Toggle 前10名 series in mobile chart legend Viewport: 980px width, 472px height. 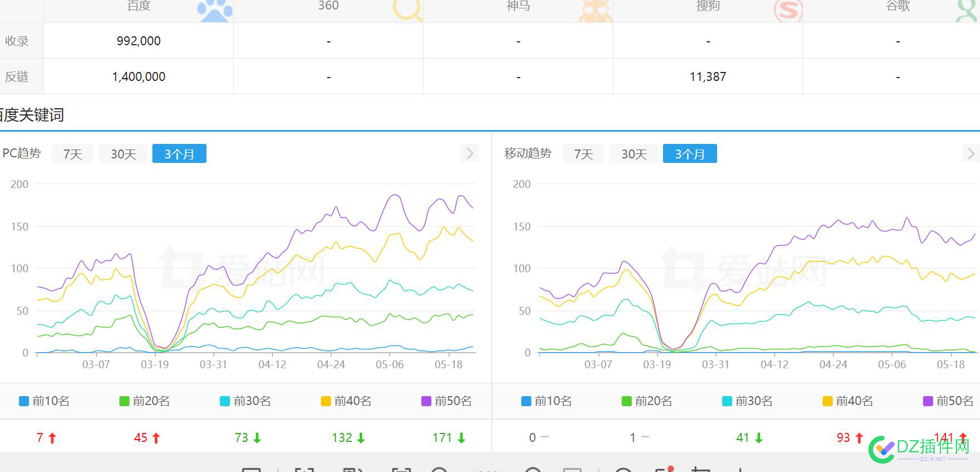[x=546, y=401]
